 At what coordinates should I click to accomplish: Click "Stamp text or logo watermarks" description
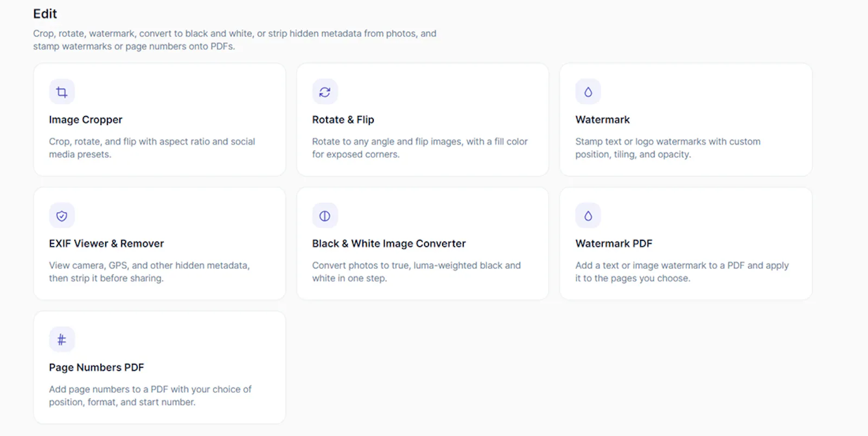[668, 148]
